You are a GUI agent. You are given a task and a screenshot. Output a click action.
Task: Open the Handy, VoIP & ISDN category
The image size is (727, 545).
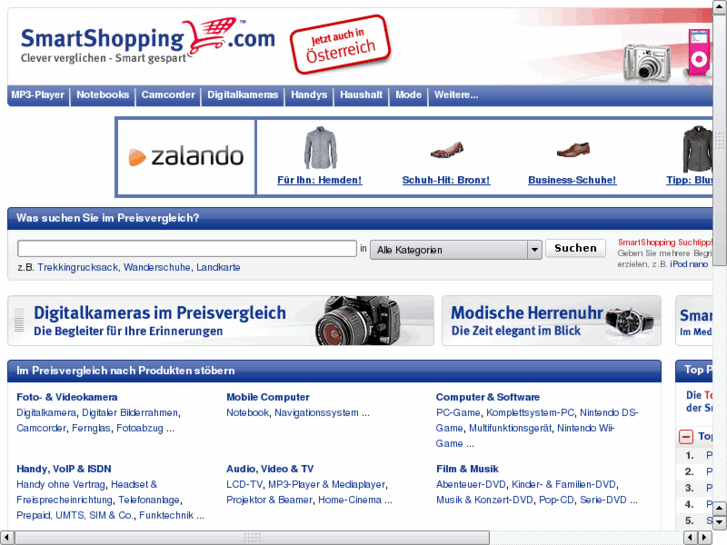coord(64,469)
